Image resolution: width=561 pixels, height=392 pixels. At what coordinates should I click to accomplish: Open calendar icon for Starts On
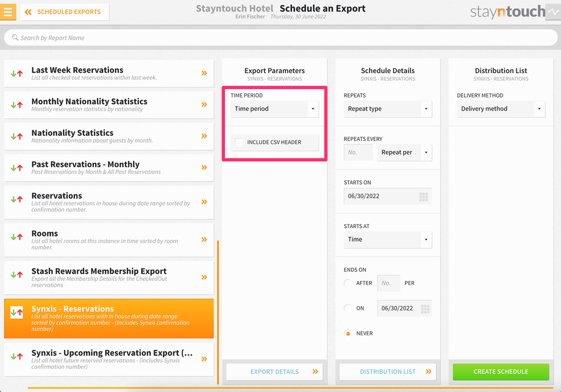pyautogui.click(x=424, y=196)
